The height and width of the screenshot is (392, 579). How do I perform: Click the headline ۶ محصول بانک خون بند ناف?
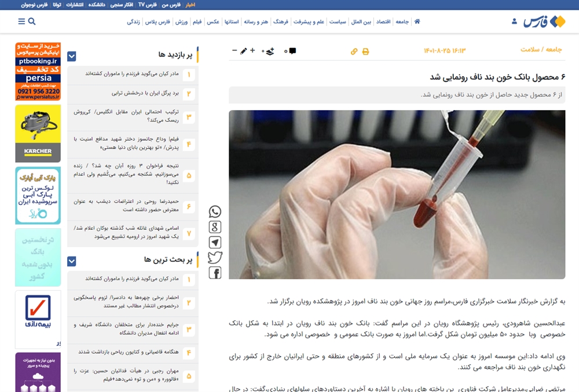(497, 77)
